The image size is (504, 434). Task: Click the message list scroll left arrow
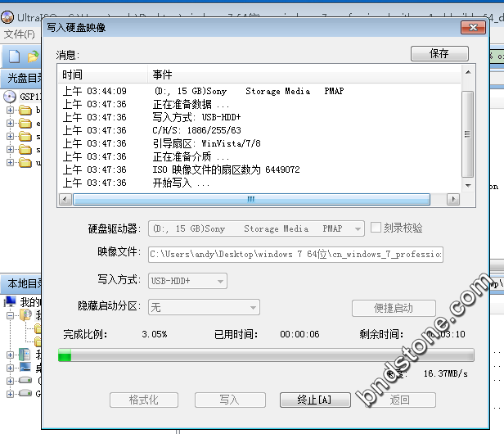click(x=65, y=199)
